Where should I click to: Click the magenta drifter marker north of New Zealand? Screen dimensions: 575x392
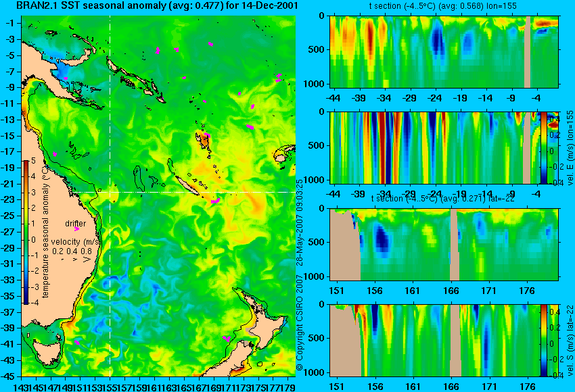227,339
